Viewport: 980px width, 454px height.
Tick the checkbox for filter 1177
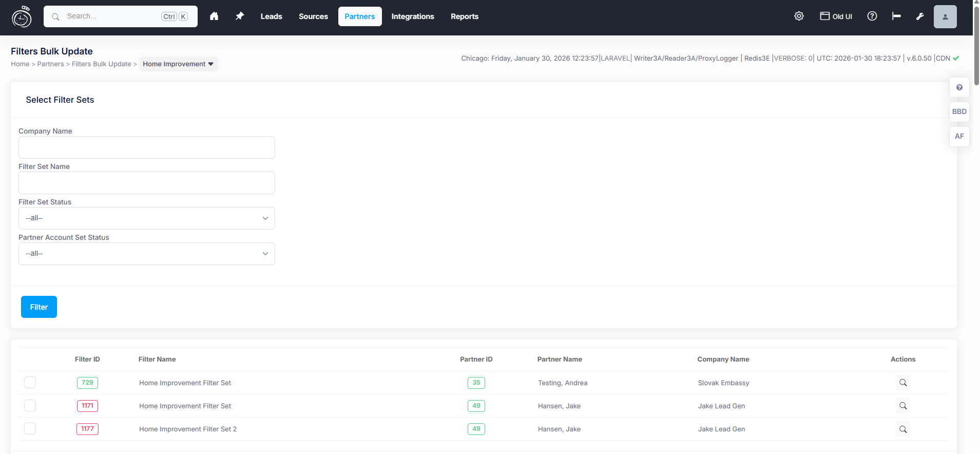pyautogui.click(x=30, y=429)
